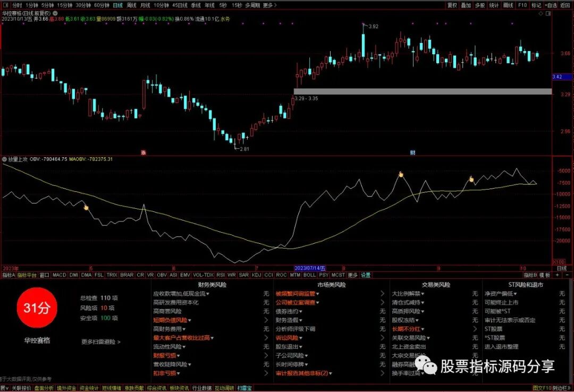
Task: Select 周线 period tab
Action: [131, 5]
